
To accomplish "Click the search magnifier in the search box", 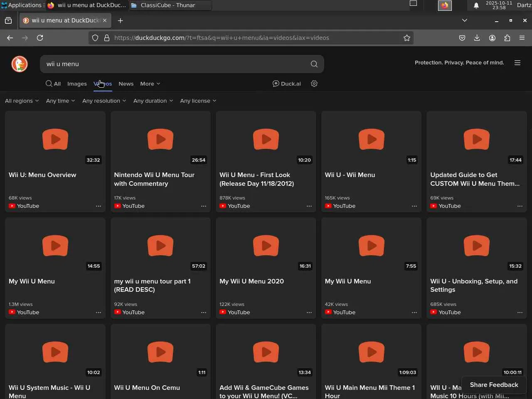I will coord(314,64).
